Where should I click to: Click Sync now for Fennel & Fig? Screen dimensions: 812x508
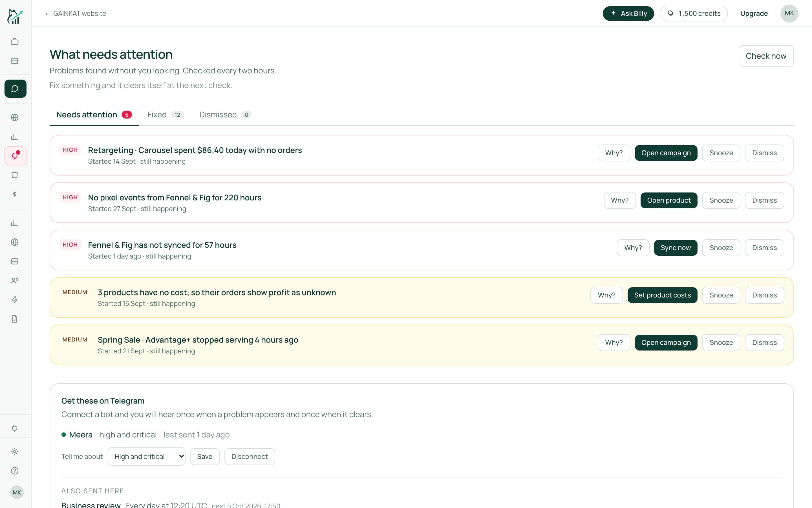coord(676,248)
